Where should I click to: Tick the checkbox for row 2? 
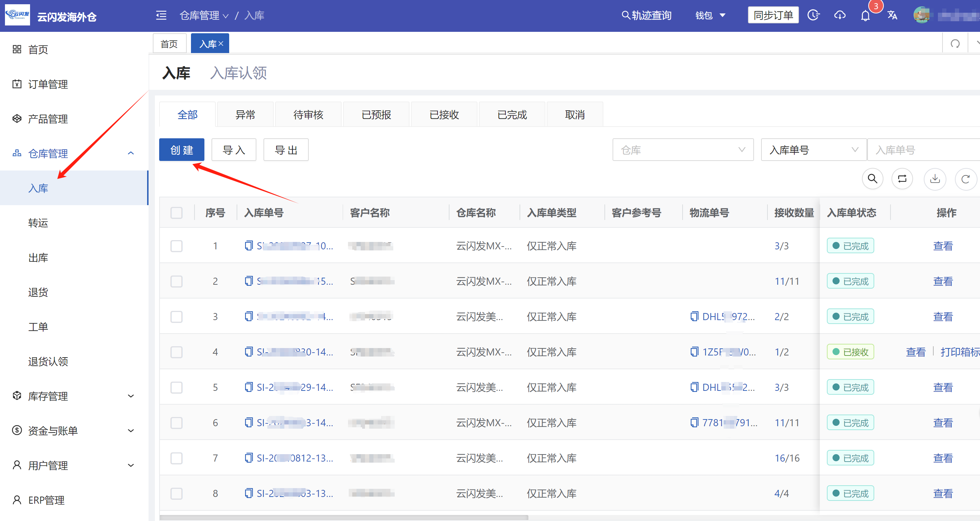(176, 281)
